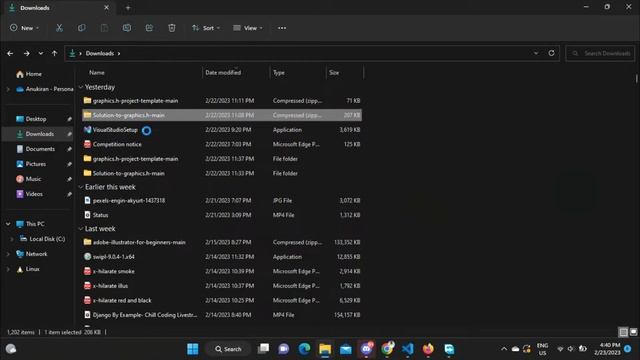The image size is (640, 360).
Task: Open Windows Start menu
Action: coord(193,349)
